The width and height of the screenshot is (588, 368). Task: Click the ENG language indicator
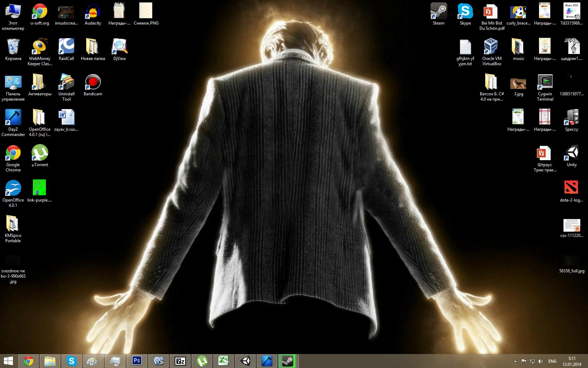tap(552, 361)
